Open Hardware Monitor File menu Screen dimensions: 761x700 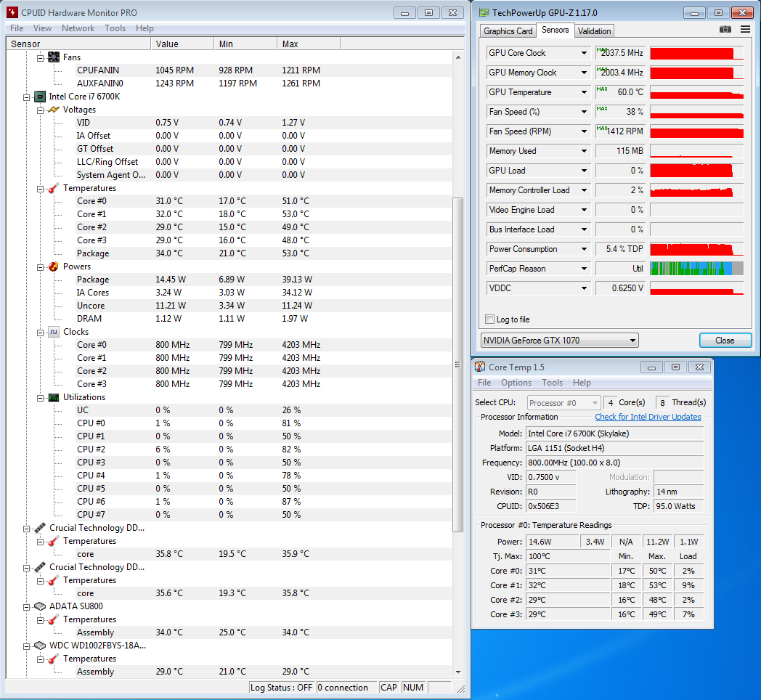click(17, 28)
